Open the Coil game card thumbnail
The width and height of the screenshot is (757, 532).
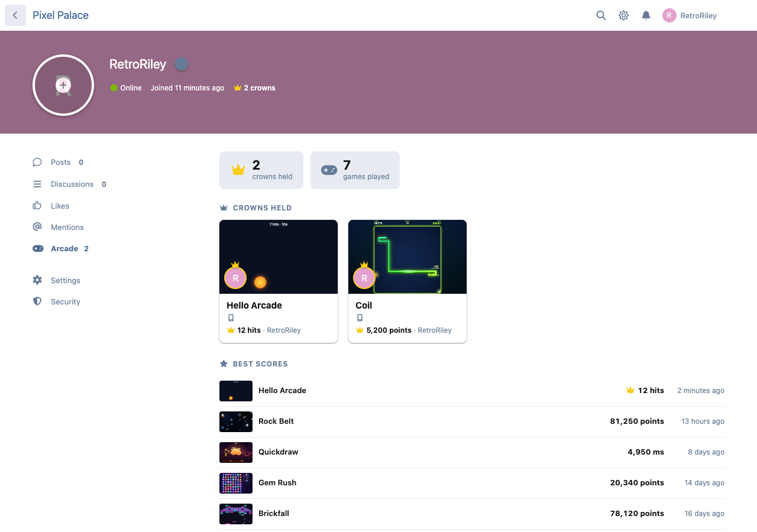coord(407,257)
